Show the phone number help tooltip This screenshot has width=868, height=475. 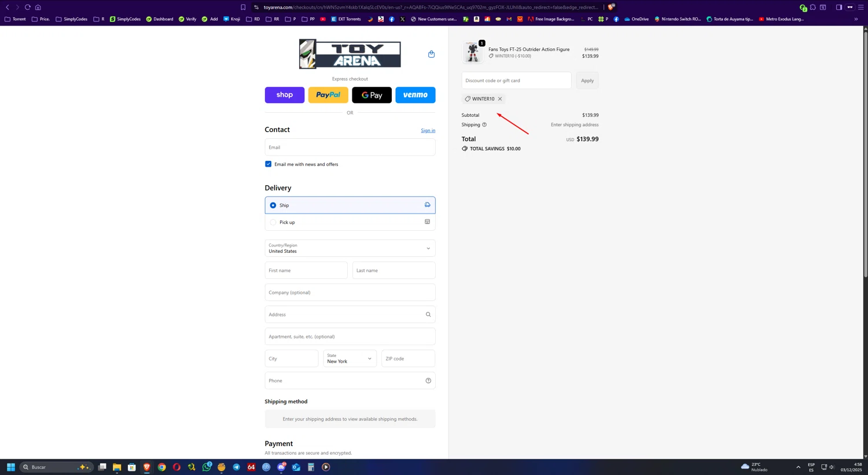click(x=428, y=381)
